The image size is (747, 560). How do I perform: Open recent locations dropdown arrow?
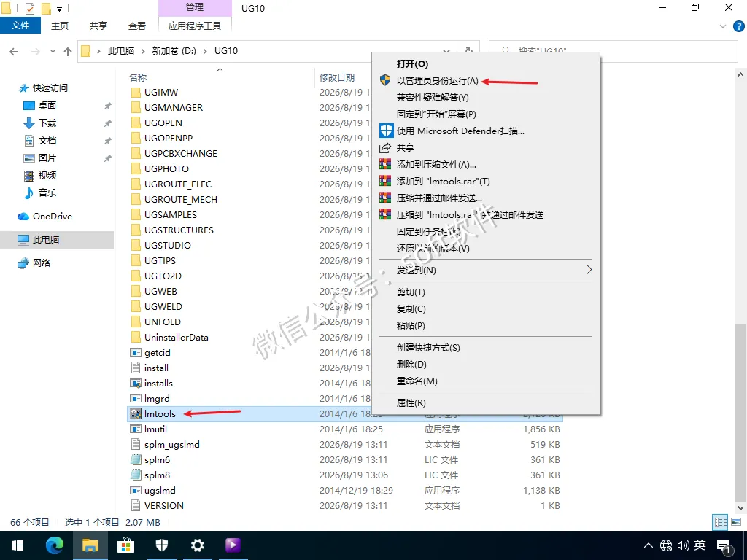click(53, 51)
